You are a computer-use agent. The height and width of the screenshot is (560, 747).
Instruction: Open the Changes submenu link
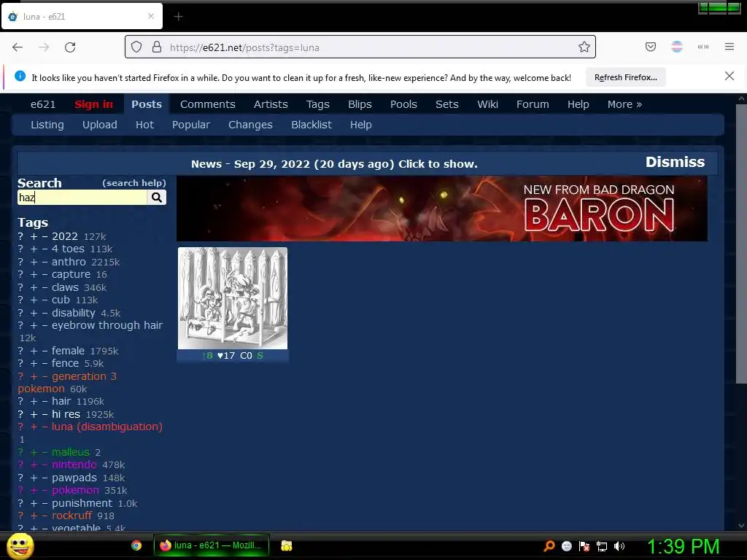tap(251, 125)
